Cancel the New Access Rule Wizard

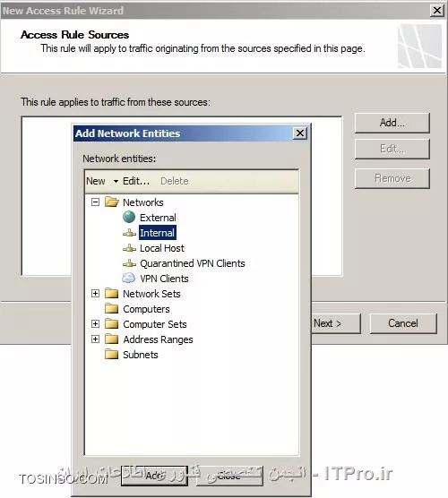403,323
